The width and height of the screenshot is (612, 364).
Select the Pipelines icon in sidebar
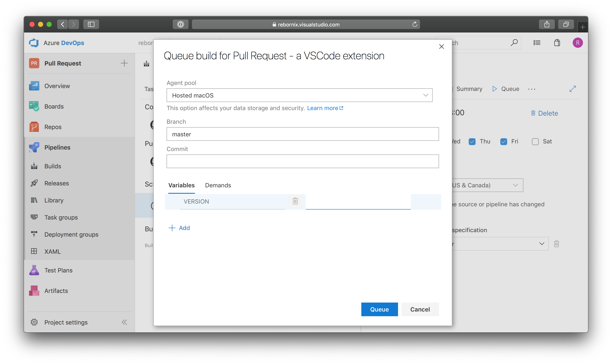click(34, 147)
